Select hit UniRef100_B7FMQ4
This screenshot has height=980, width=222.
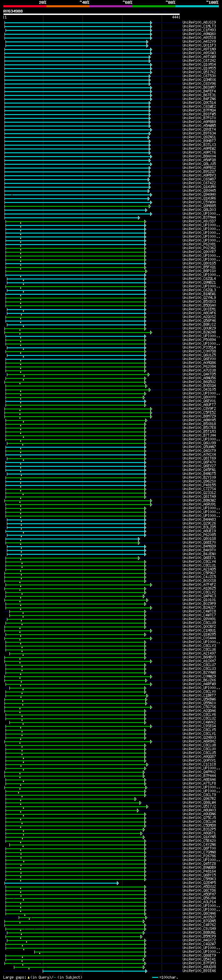point(199,110)
